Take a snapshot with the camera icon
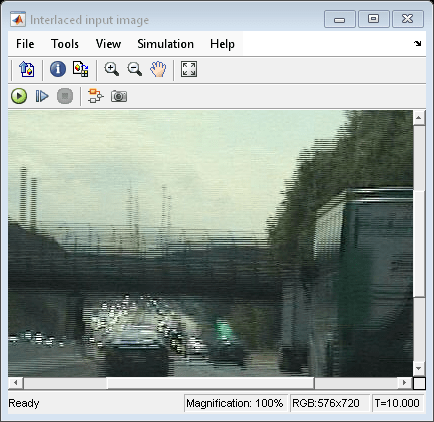 (119, 96)
